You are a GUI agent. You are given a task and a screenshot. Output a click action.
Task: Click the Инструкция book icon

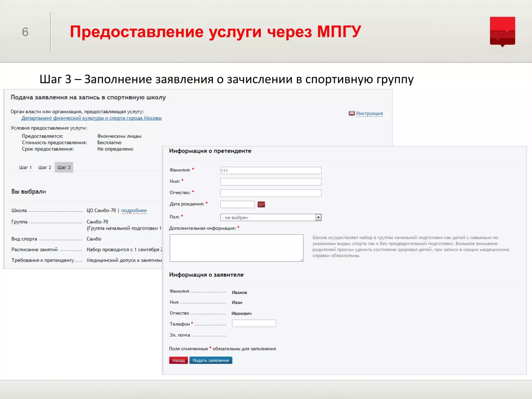(351, 113)
